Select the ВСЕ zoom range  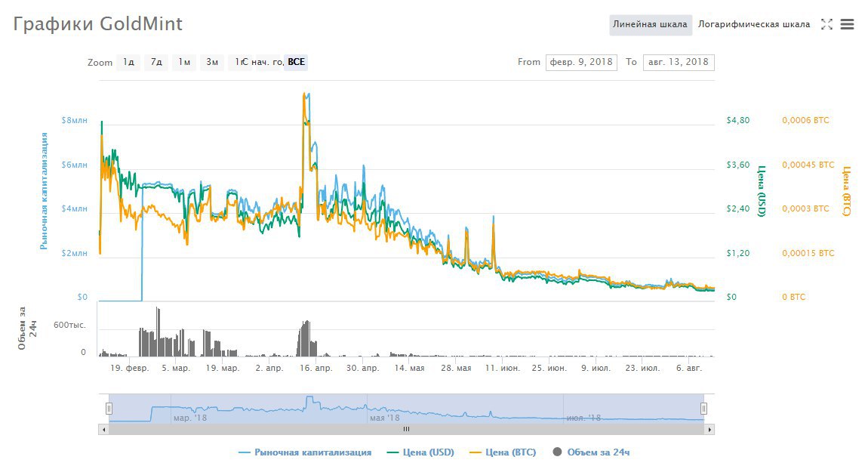pyautogui.click(x=296, y=62)
